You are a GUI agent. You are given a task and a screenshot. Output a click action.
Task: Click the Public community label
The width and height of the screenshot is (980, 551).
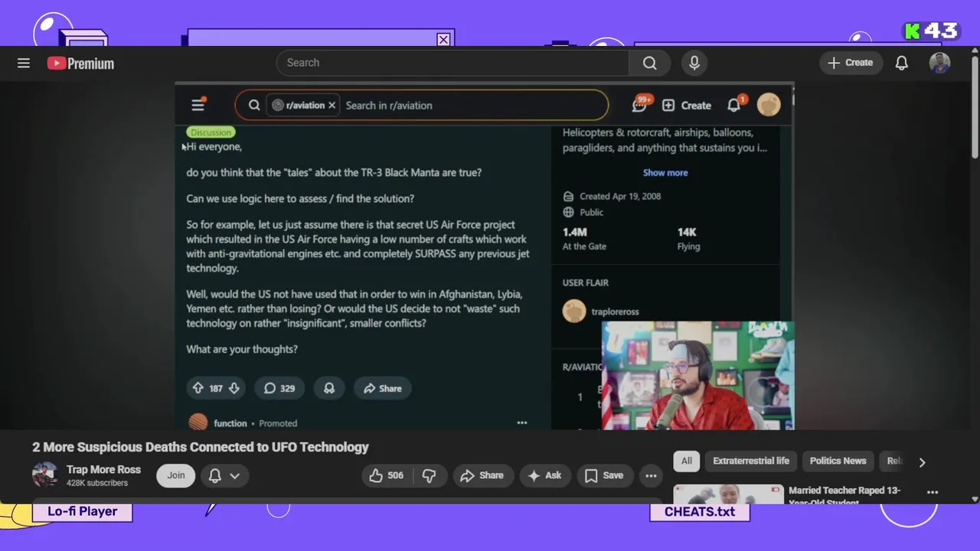click(x=591, y=212)
